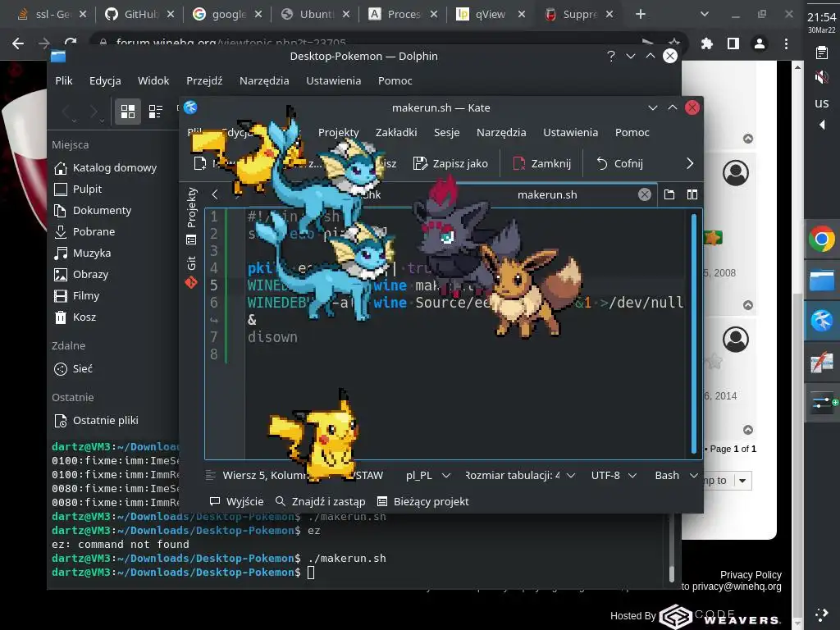Toggle Bieżący projekt panel in Kate

point(423,501)
